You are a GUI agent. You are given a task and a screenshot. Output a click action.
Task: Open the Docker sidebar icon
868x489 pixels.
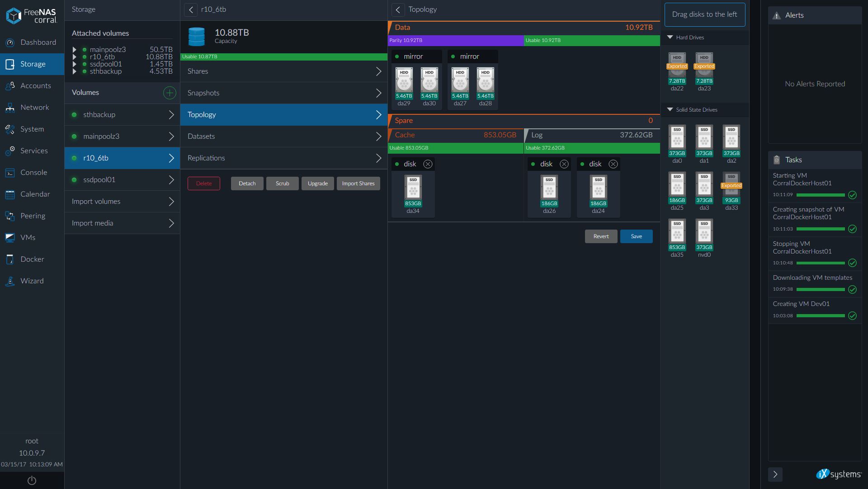coord(10,259)
